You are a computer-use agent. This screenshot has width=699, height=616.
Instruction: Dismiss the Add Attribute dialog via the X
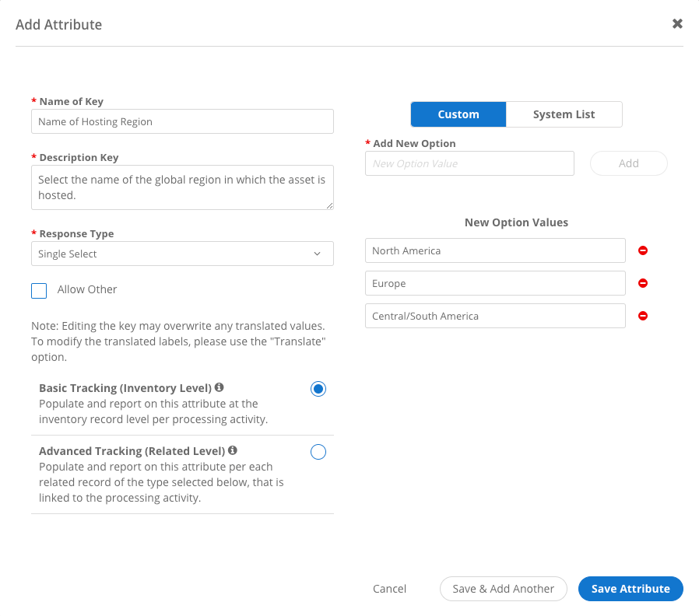pos(676,23)
